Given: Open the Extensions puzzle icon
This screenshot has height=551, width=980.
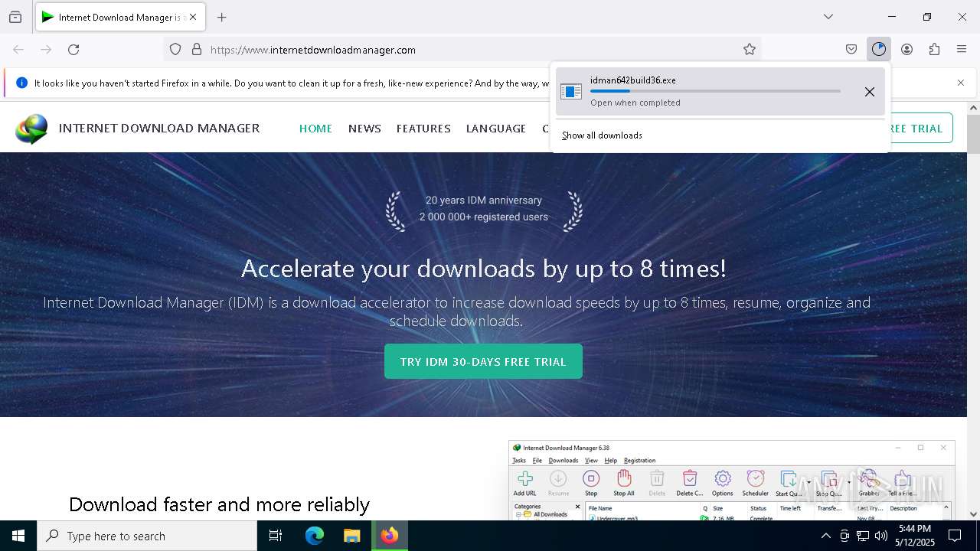Looking at the screenshot, I should pyautogui.click(x=934, y=49).
